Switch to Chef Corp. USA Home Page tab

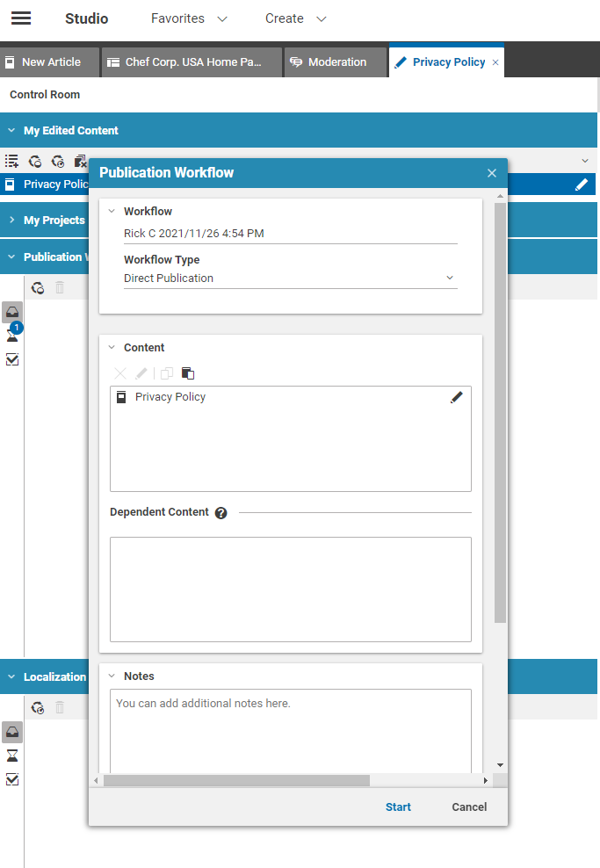pyautogui.click(x=192, y=62)
